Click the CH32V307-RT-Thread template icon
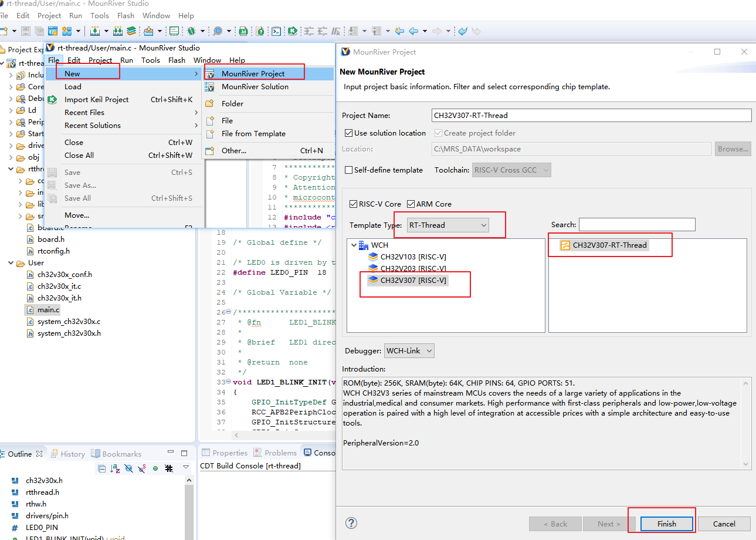This screenshot has height=540, width=756. click(565, 245)
